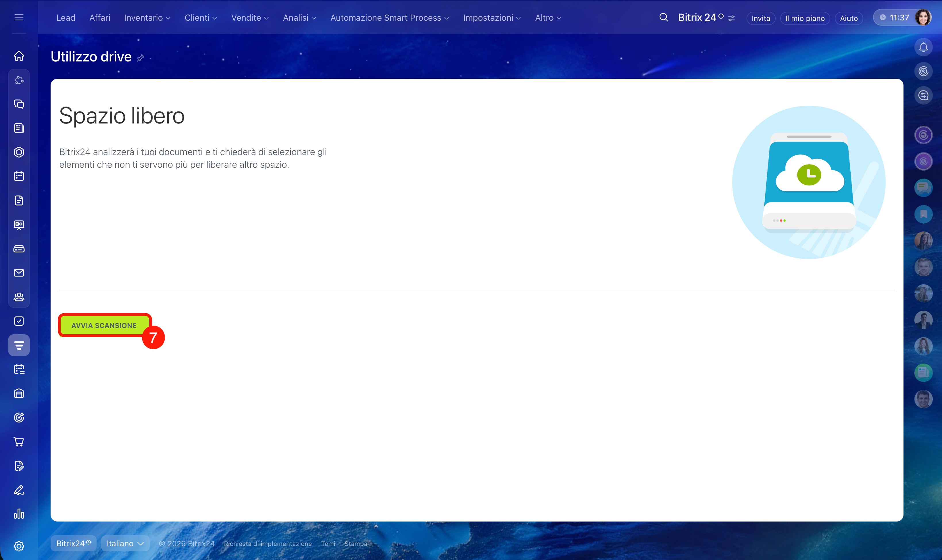The height and width of the screenshot is (560, 942).
Task: Click the home icon in left sidebar
Action: 19,56
